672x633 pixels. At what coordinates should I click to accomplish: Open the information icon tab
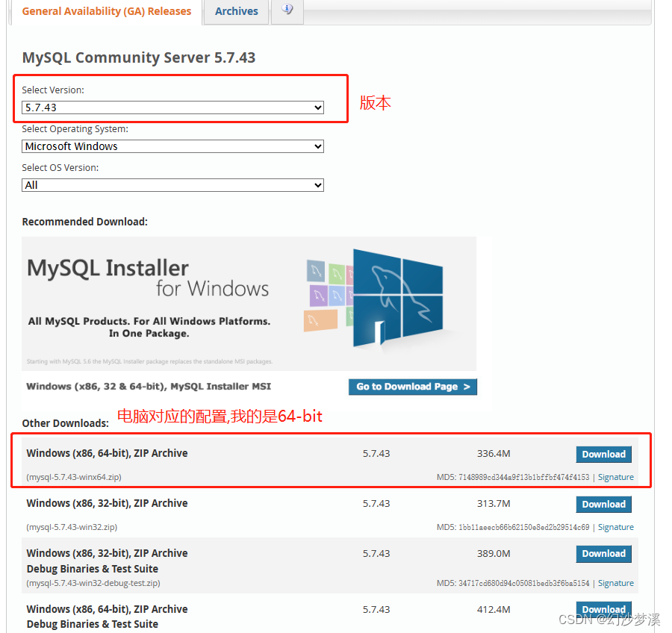click(287, 10)
